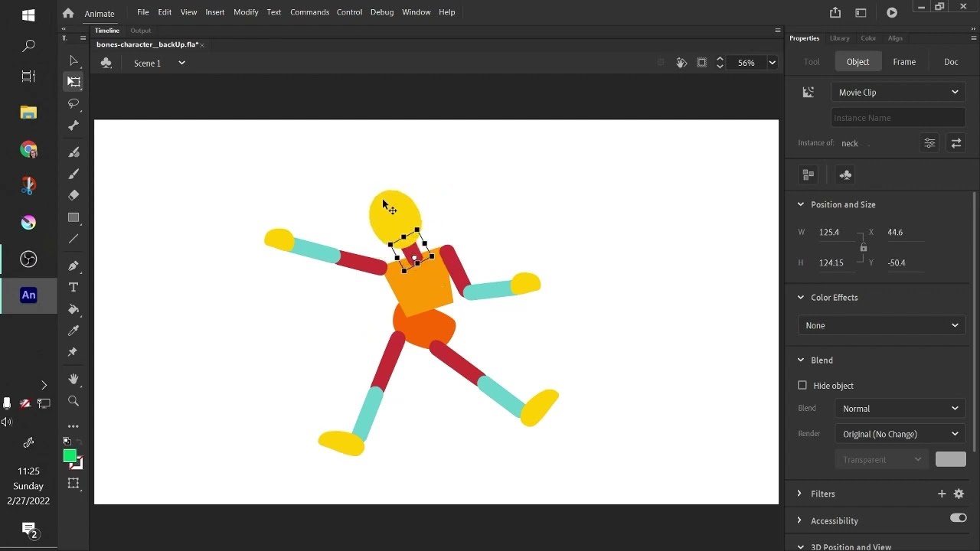Expand the Filters section
980x551 pixels.
[799, 494]
